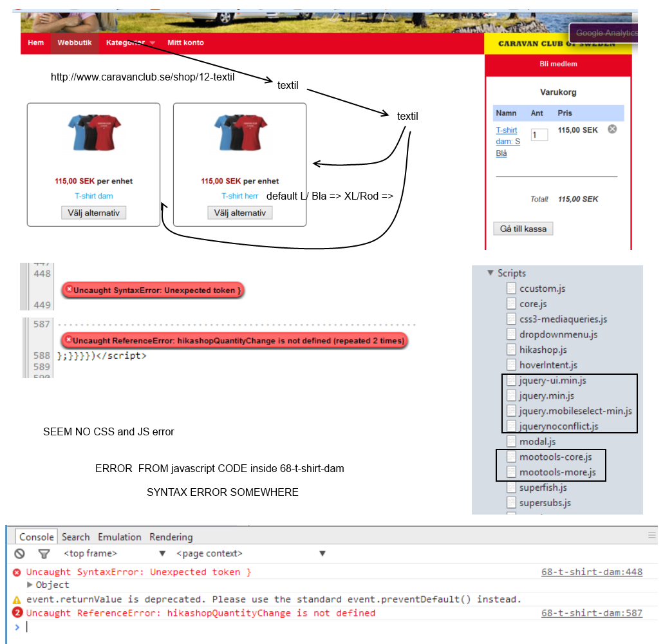This screenshot has height=644, width=663.
Task: Select jquery.mobileselect-min.js in Scripts
Action: click(x=575, y=411)
